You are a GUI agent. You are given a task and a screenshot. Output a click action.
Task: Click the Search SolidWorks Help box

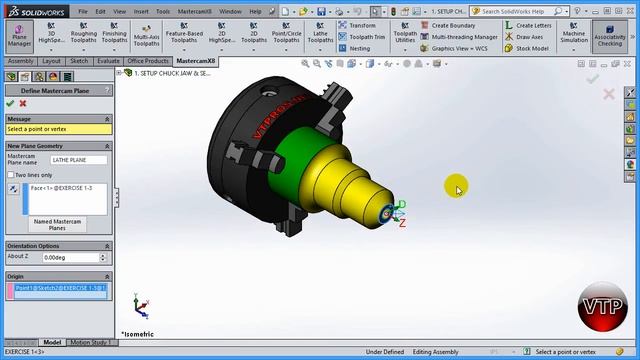(513, 11)
